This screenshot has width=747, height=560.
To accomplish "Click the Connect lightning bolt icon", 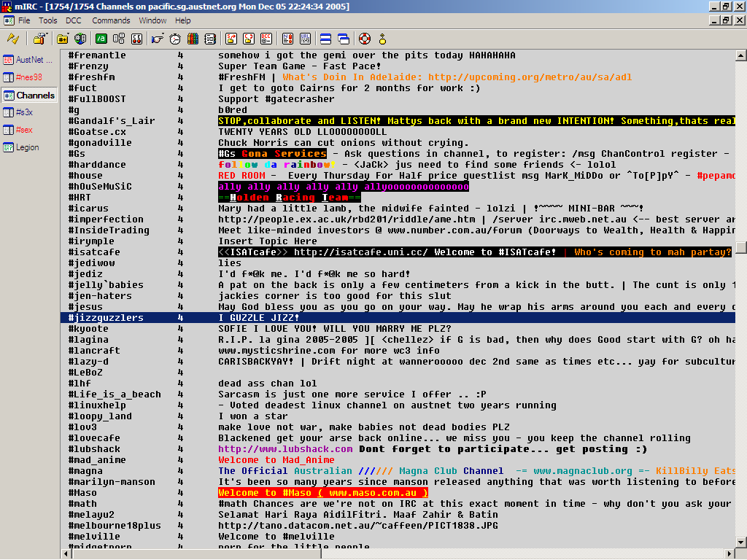I will point(12,39).
